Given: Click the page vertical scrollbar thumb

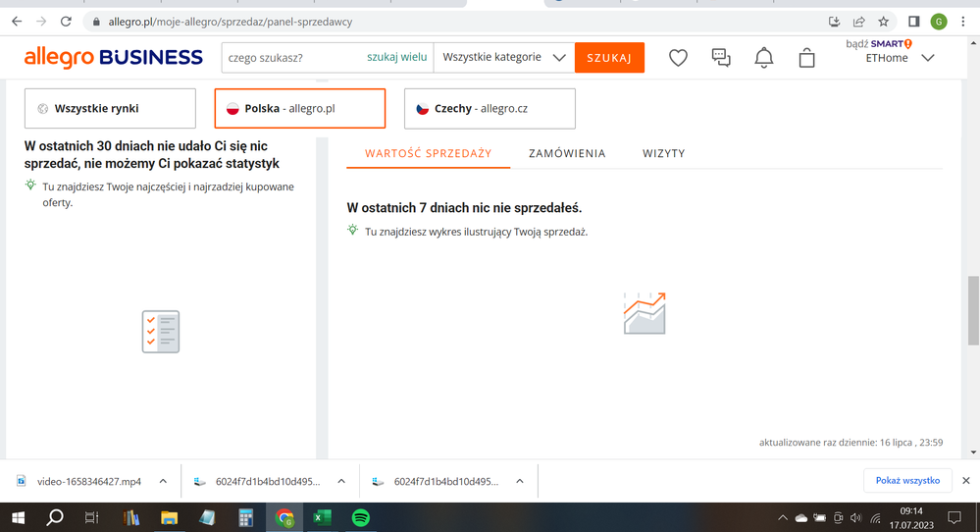Looking at the screenshot, I should coord(973,310).
